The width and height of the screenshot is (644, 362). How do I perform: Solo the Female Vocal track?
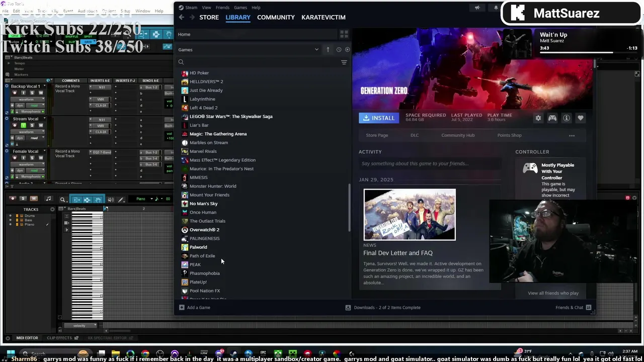point(32,157)
